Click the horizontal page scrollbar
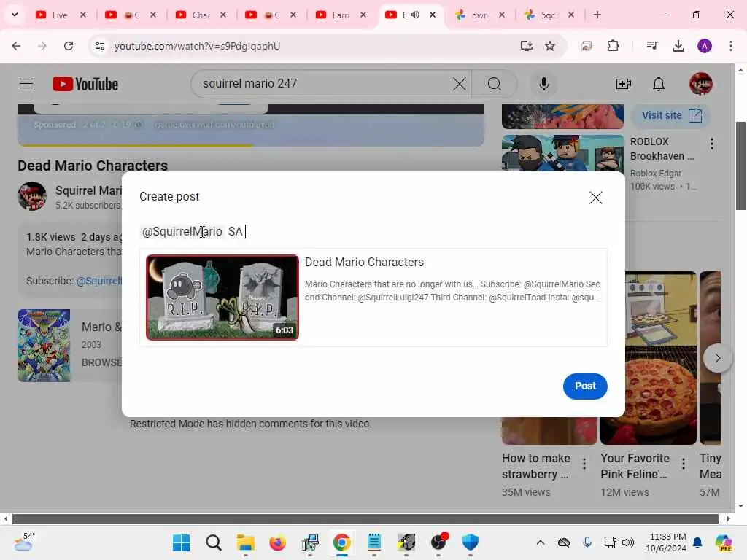This screenshot has height=560, width=747. [365, 518]
